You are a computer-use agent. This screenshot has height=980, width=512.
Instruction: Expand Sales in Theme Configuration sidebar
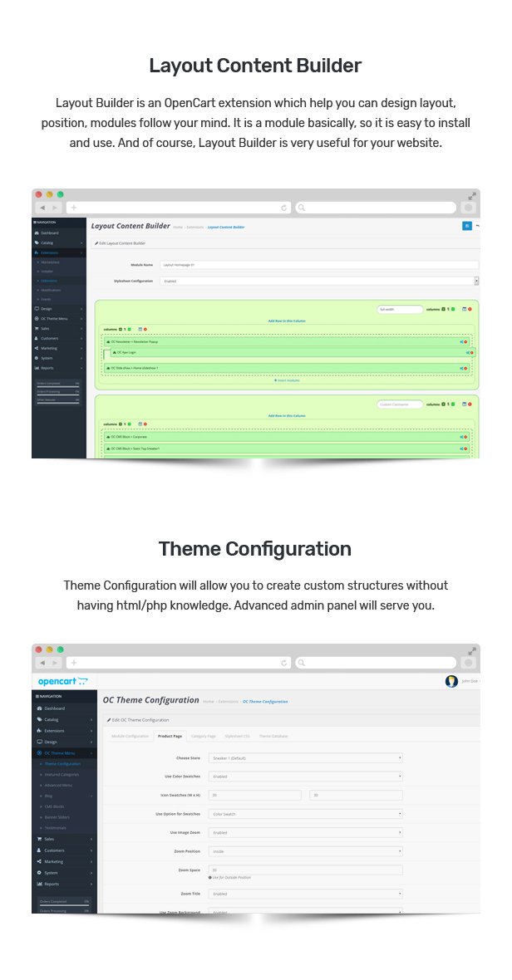[x=64, y=839]
